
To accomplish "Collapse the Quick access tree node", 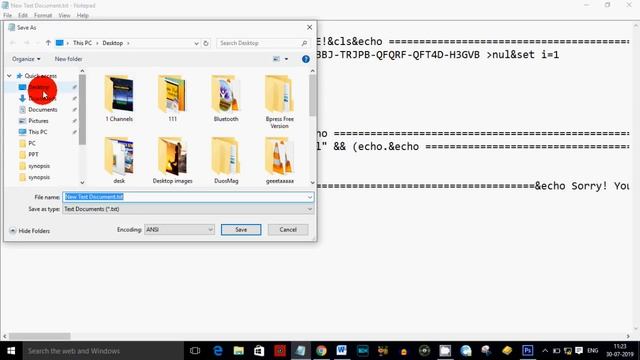I will click(x=9, y=76).
